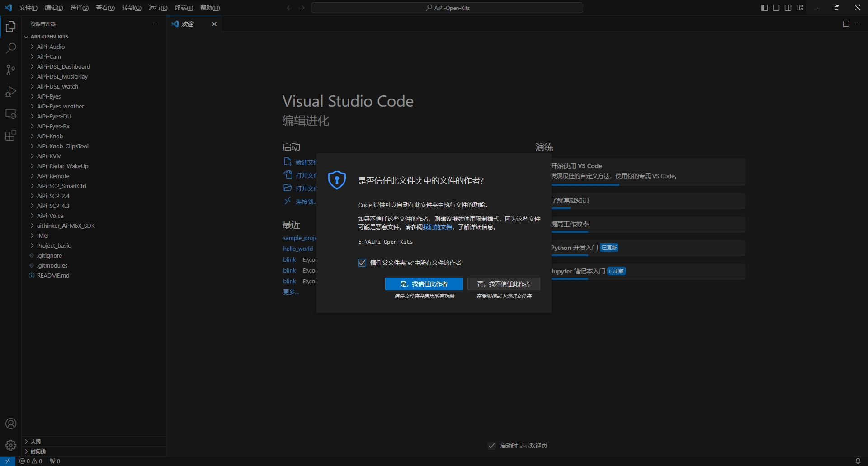Click the VS Code logo icon
The image size is (868, 466).
click(8, 8)
